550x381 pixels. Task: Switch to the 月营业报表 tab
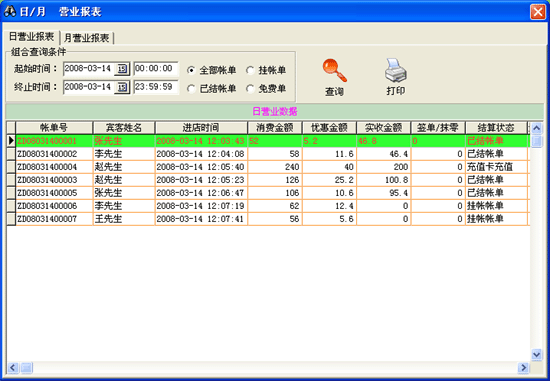click(x=87, y=38)
